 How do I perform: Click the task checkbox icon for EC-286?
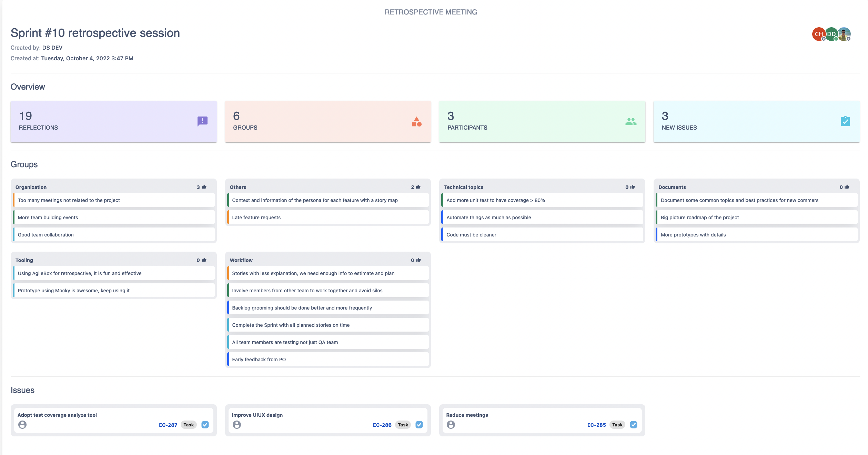pos(419,425)
